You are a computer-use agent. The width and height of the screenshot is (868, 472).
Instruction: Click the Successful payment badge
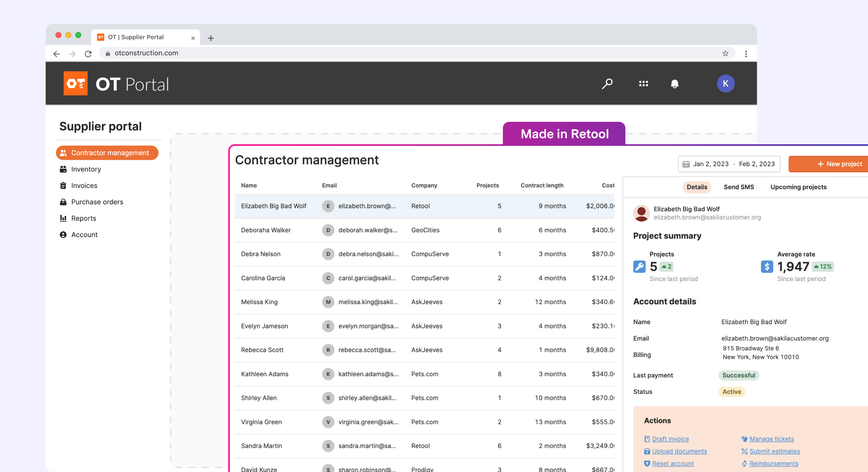pos(739,375)
